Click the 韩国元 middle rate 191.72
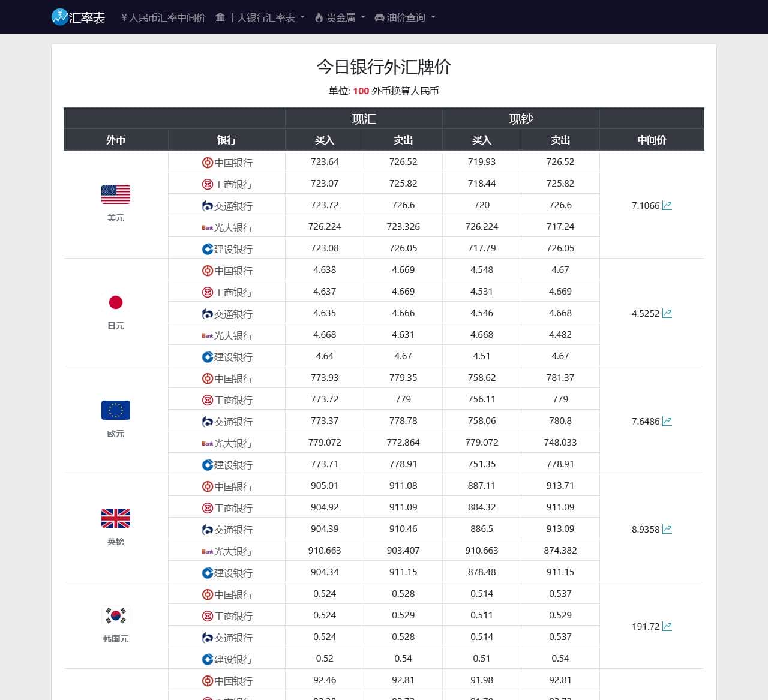Viewport: 768px width, 700px height. click(x=646, y=626)
